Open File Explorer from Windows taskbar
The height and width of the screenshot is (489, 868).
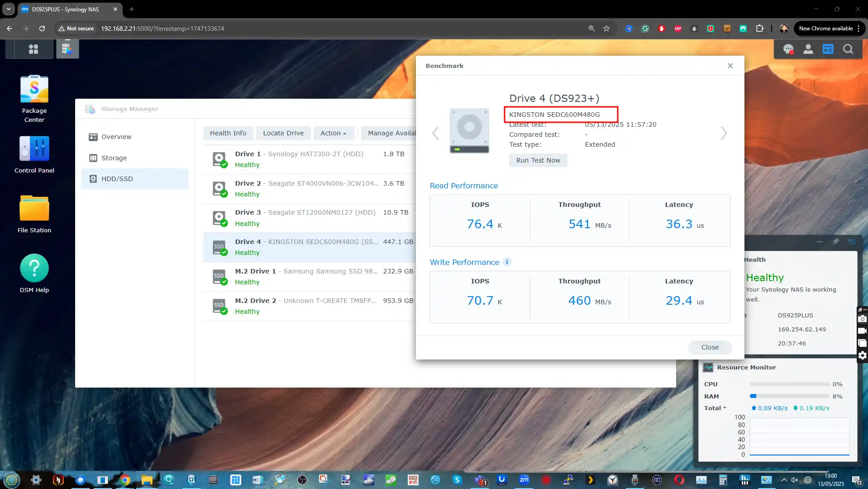tap(147, 480)
